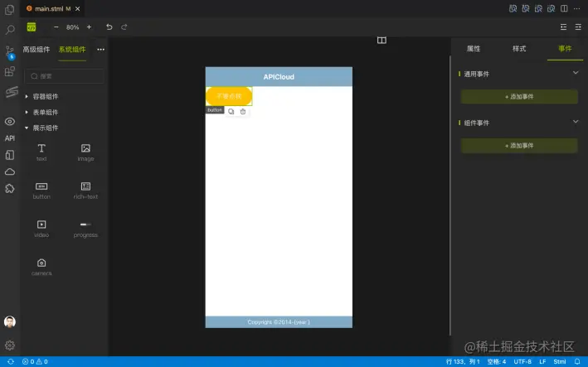This screenshot has height=367, width=588.
Task: Expand the 表单组件 group
Action: (x=45, y=113)
